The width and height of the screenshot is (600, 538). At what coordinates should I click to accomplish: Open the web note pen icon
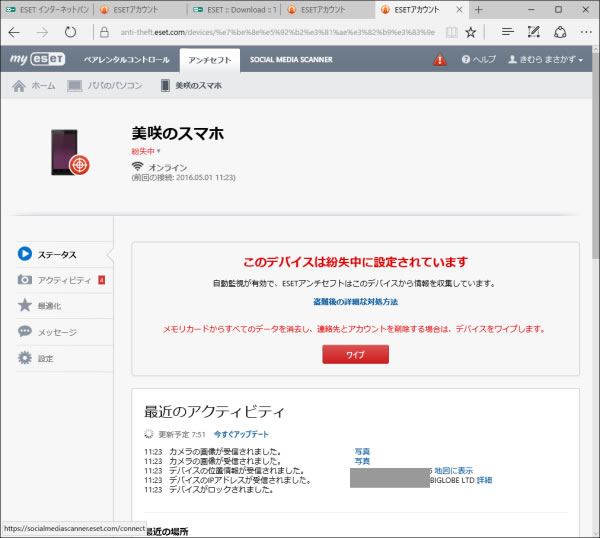tap(533, 32)
